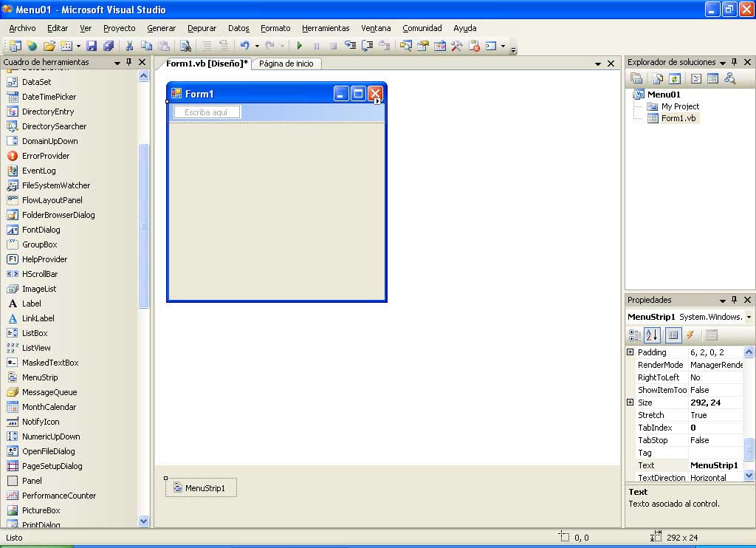Image resolution: width=756 pixels, height=548 pixels.
Task: Open the Herramientas menu
Action: pos(326,28)
